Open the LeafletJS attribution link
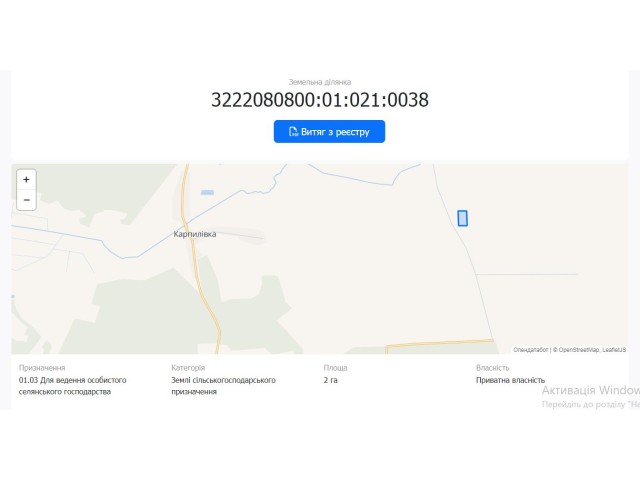Screen dimensions: 640x480 [614, 350]
